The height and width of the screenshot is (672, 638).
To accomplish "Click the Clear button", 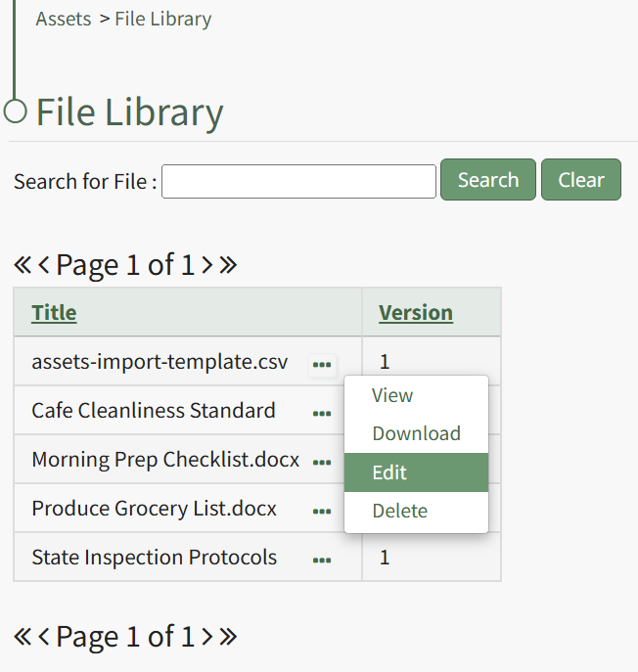I will [x=580, y=180].
